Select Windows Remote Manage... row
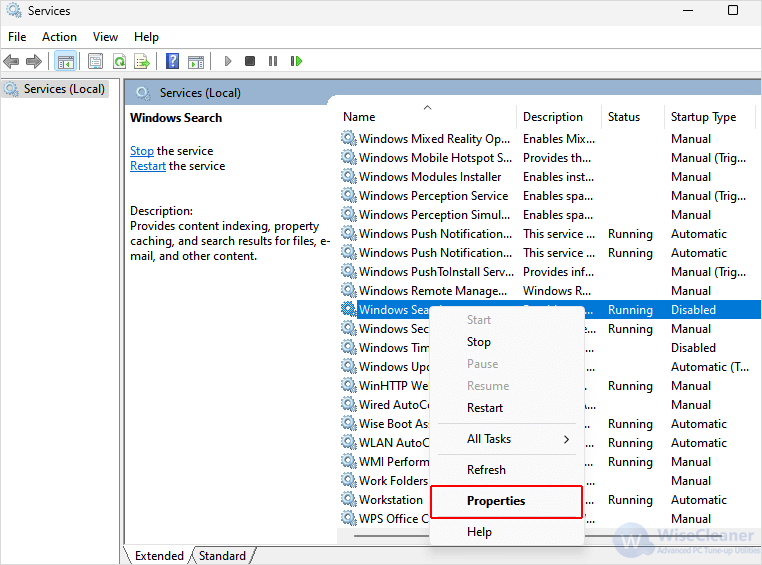762x565 pixels. 549,291
